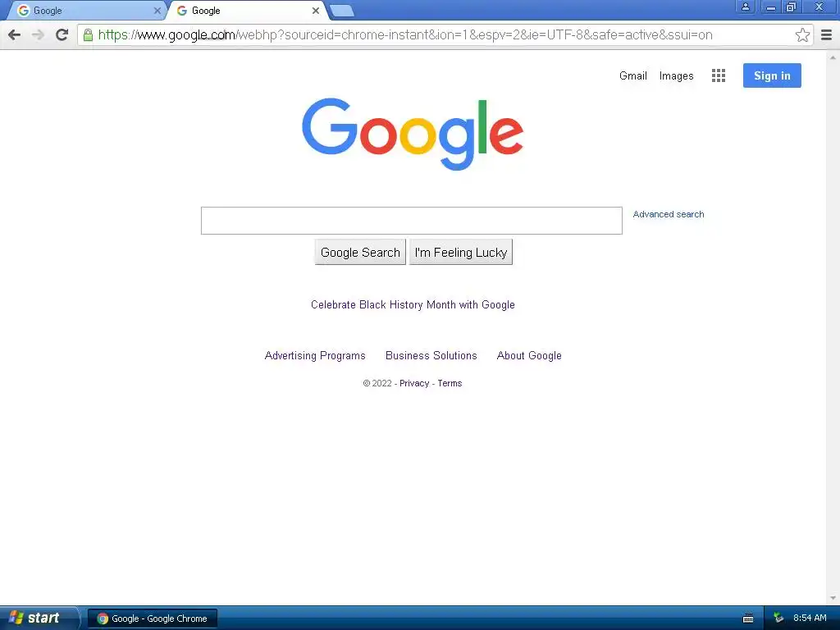Open the Google apps grid
The width and height of the screenshot is (840, 630).
[719, 75]
